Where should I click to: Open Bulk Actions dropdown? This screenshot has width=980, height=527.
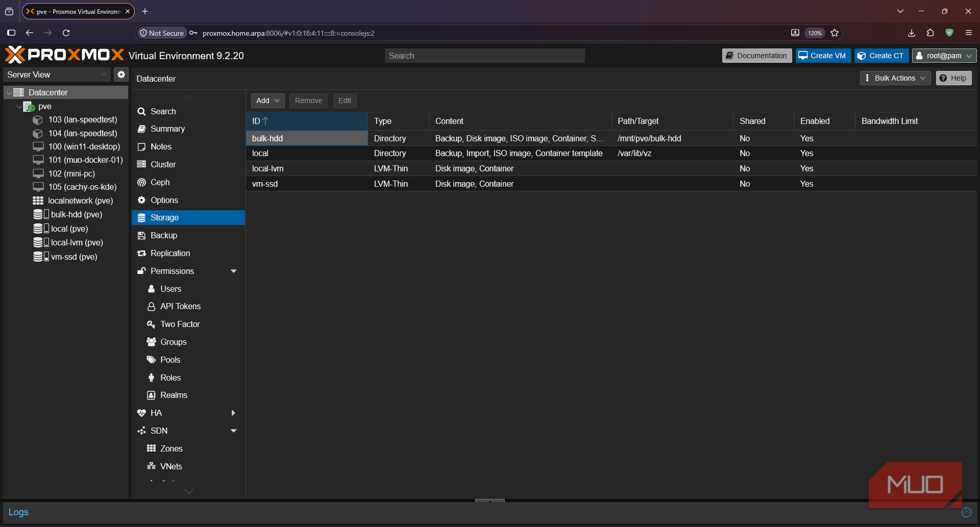coord(895,78)
